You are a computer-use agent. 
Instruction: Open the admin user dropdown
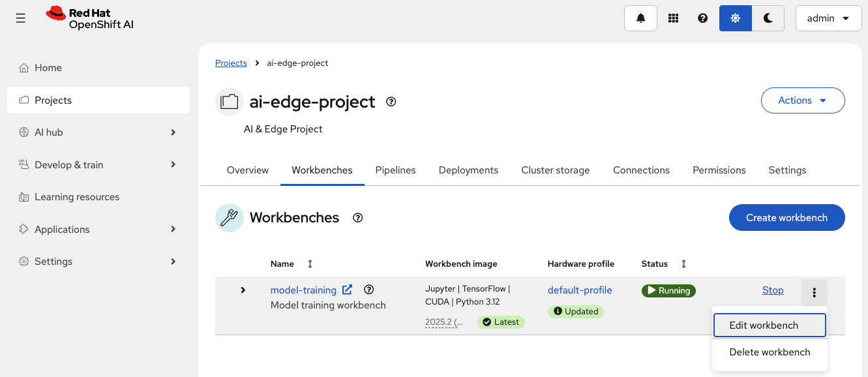click(x=828, y=18)
